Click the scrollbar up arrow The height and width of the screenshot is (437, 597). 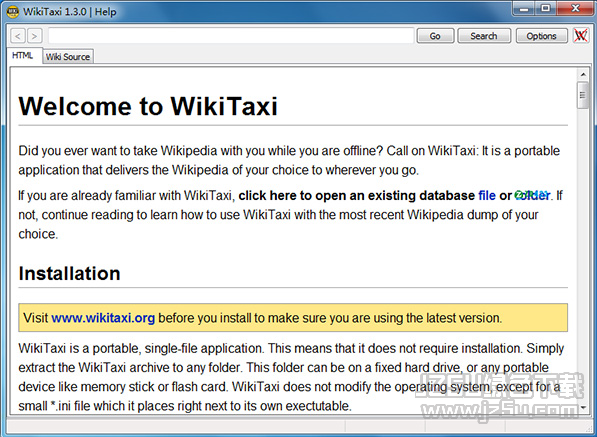(x=583, y=74)
